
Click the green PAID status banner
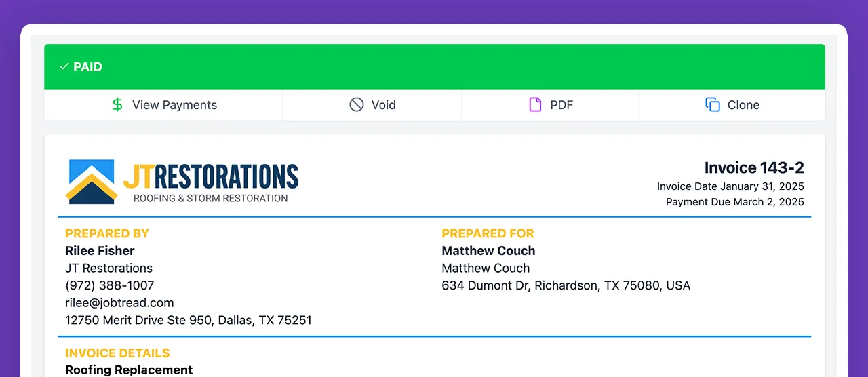(434, 67)
